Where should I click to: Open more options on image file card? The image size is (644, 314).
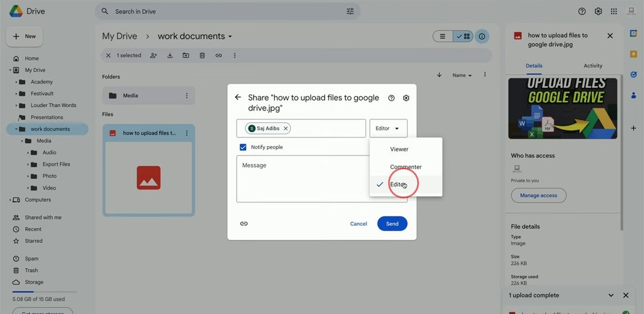(x=186, y=133)
